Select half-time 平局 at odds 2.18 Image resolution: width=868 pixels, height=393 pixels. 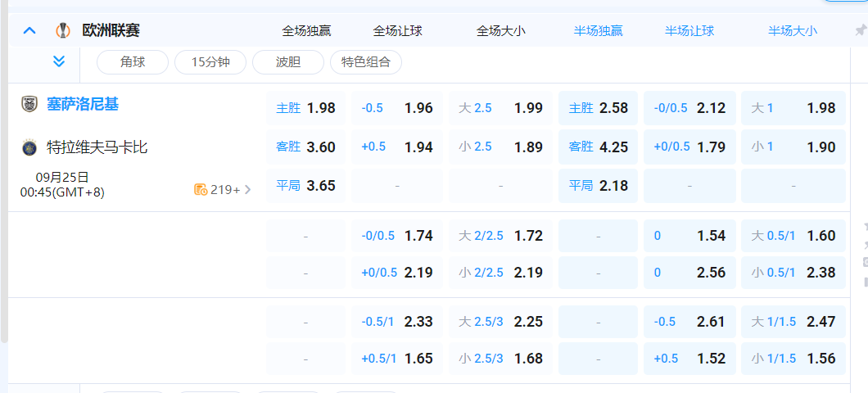(x=598, y=186)
